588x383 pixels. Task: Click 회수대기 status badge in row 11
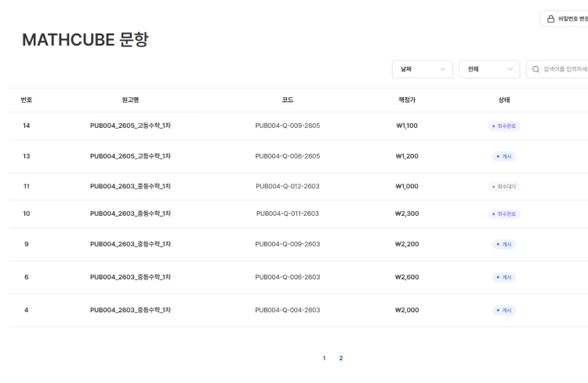(504, 187)
